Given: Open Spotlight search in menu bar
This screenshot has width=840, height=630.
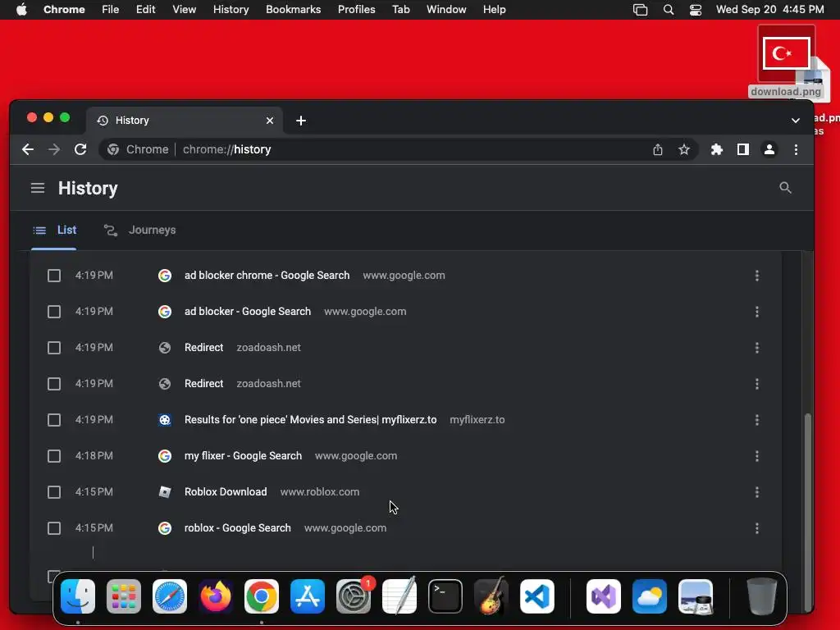Looking at the screenshot, I should tap(668, 10).
